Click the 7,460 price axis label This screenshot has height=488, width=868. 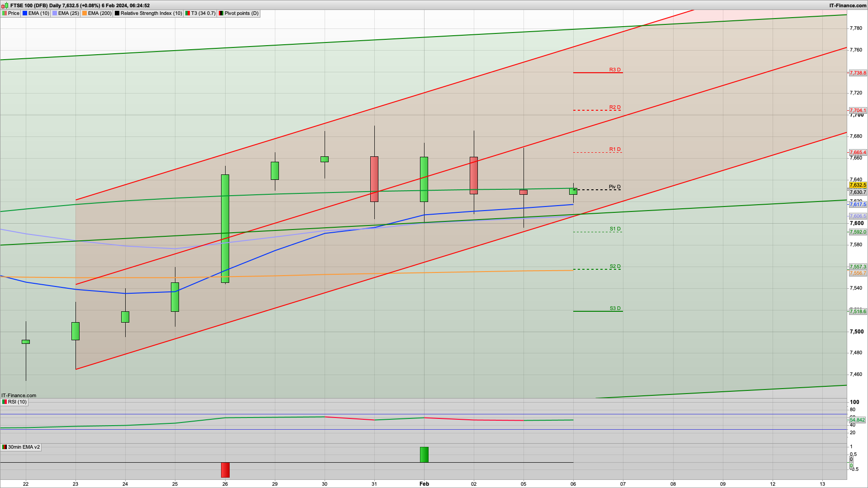tap(856, 374)
